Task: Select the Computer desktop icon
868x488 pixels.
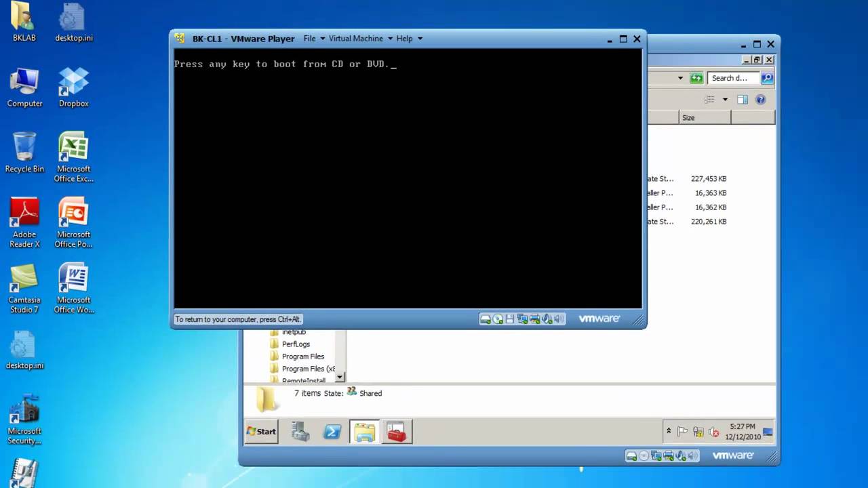Action: [x=24, y=87]
